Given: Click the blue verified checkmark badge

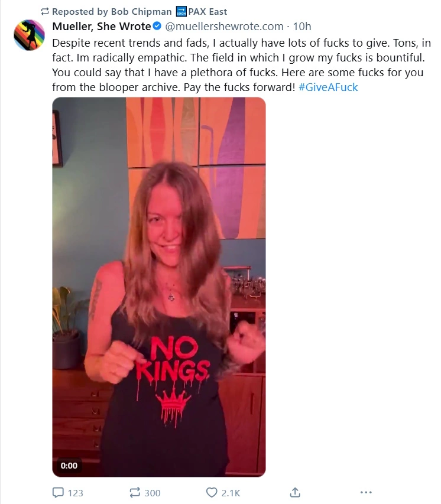Looking at the screenshot, I should (157, 26).
